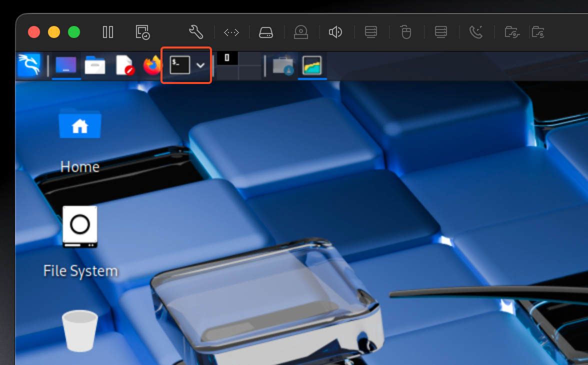Launch the terminal emulator from the Kali panel
Screen dimensions: 588x365
[180, 65]
